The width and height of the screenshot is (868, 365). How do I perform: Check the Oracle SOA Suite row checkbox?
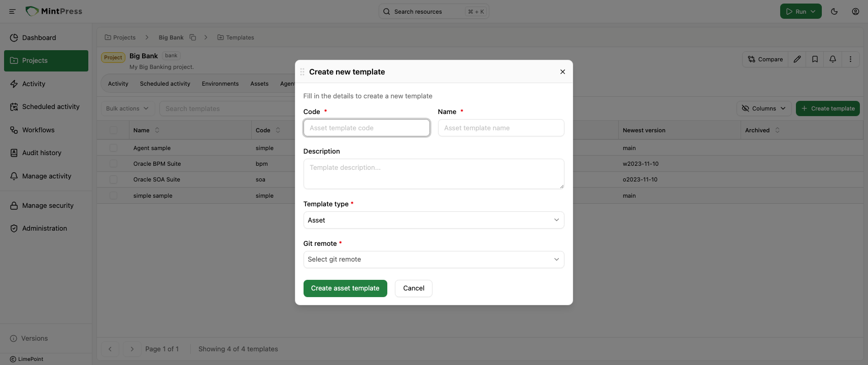pyautogui.click(x=113, y=179)
